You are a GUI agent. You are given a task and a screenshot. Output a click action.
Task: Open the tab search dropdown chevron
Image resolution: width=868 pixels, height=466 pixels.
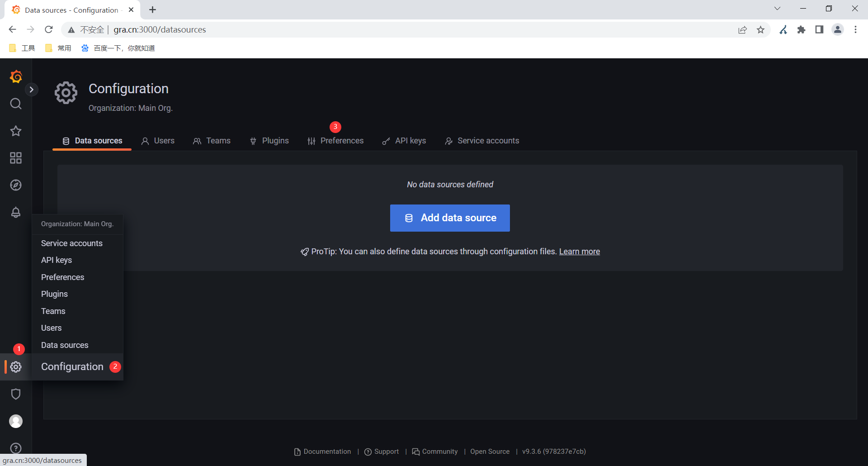(x=777, y=9)
